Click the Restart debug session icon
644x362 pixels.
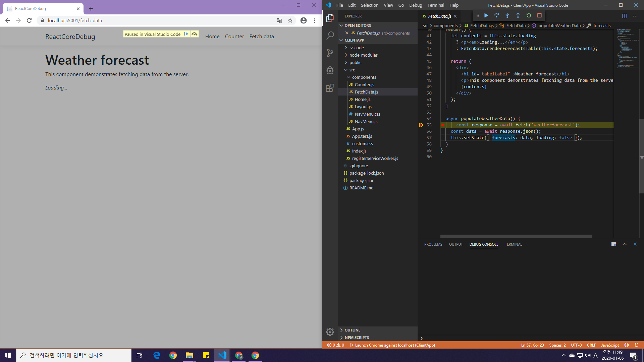pyautogui.click(x=529, y=15)
